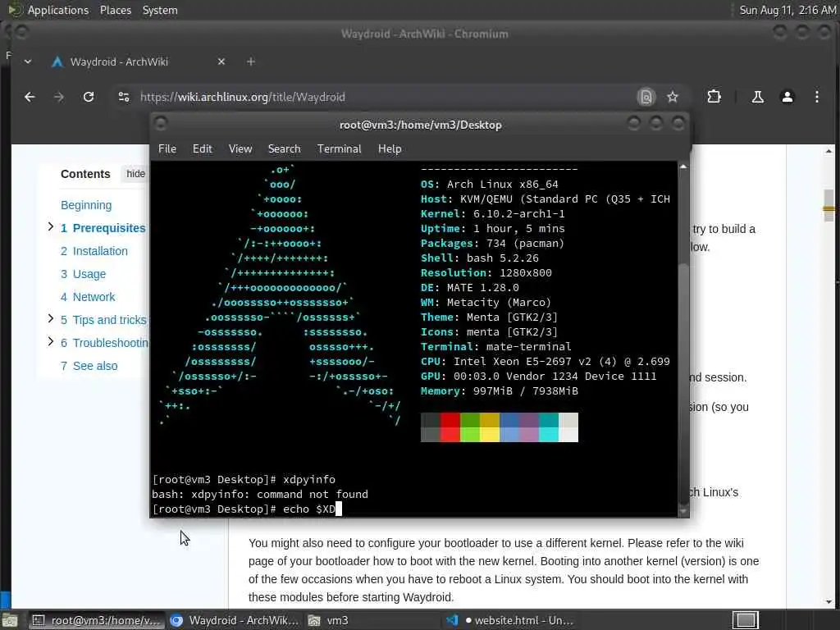The image size is (840, 630).
Task: Go to Usage section
Action: (x=83, y=274)
